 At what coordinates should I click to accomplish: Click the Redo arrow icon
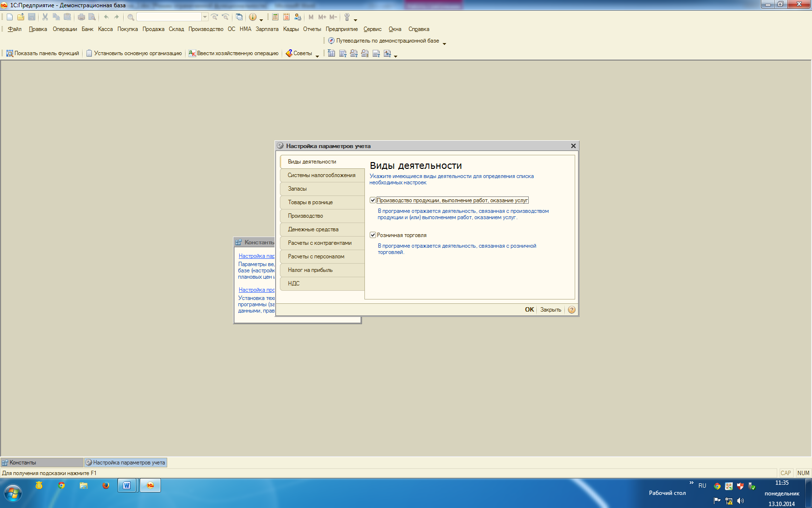116,17
